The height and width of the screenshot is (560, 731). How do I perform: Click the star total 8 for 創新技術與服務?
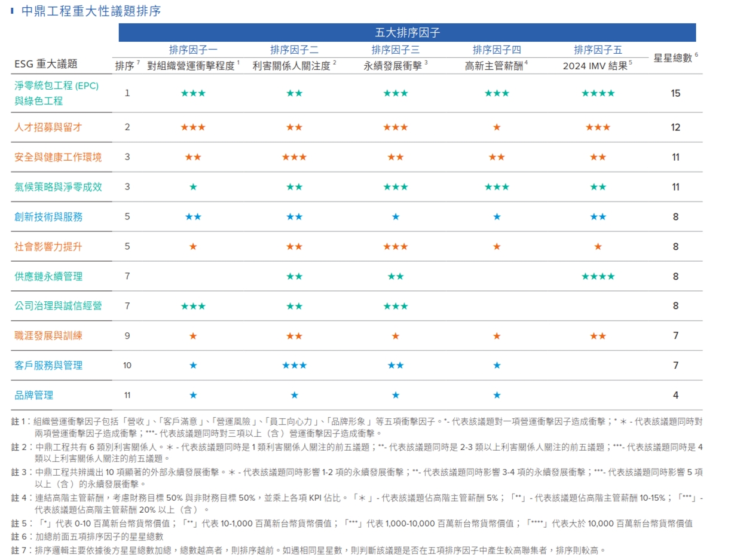pos(675,217)
